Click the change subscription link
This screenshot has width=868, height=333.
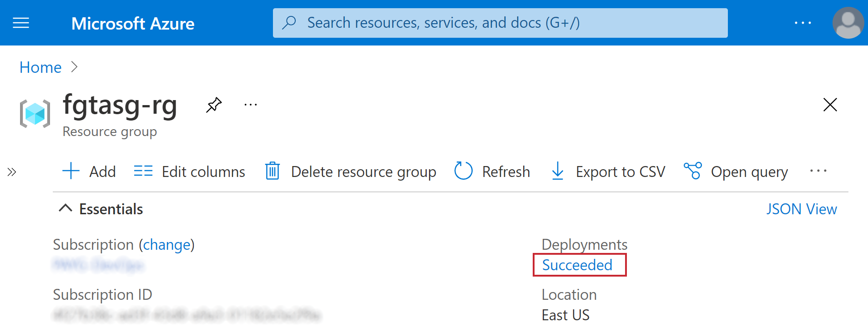click(167, 245)
